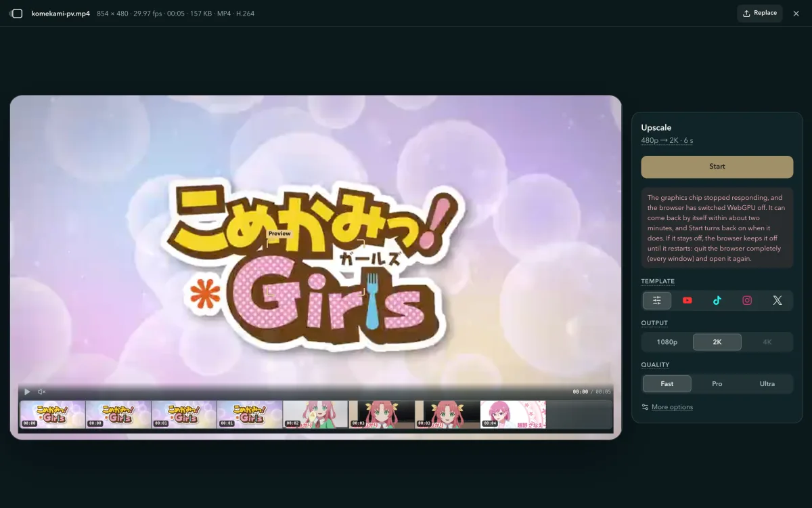
Task: Click the TEMPLATE section label
Action: click(658, 281)
